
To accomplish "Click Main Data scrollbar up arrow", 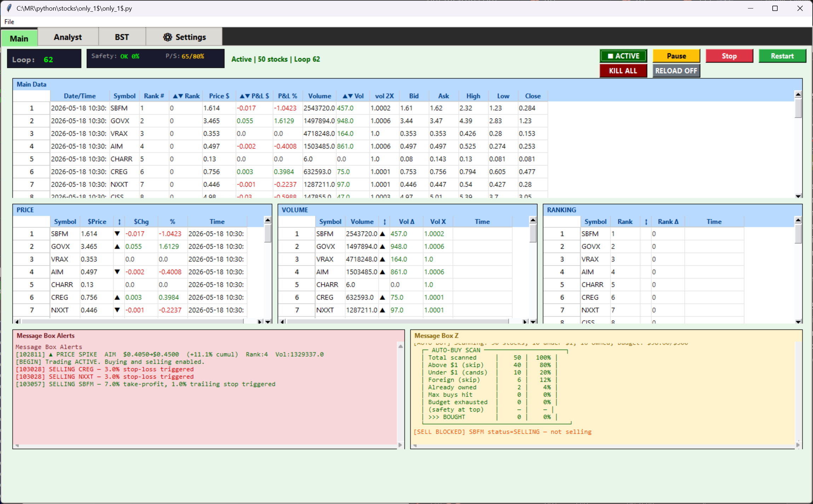I will (798, 94).
